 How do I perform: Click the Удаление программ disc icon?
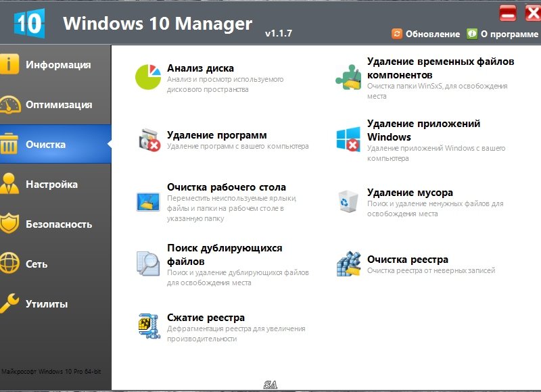(149, 140)
